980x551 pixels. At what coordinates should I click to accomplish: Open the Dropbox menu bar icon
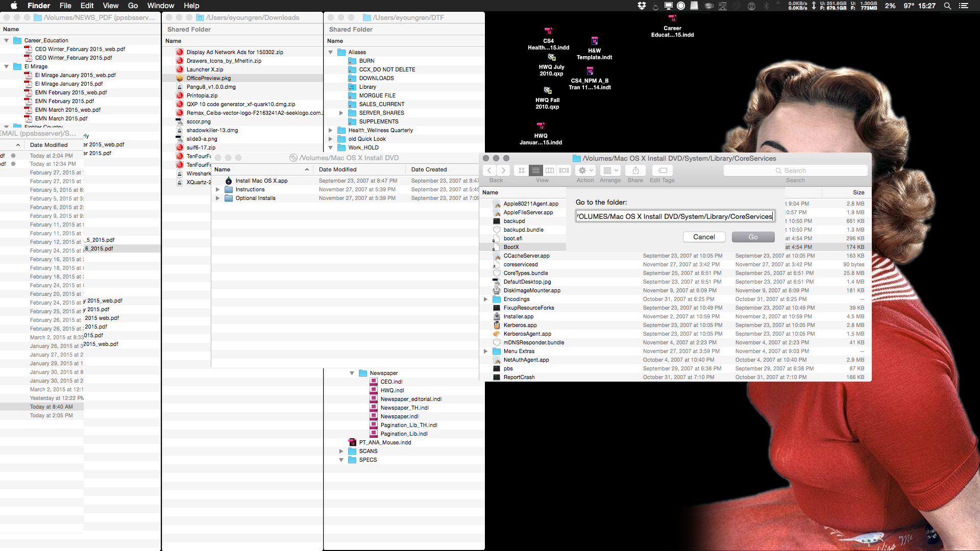[x=642, y=6]
